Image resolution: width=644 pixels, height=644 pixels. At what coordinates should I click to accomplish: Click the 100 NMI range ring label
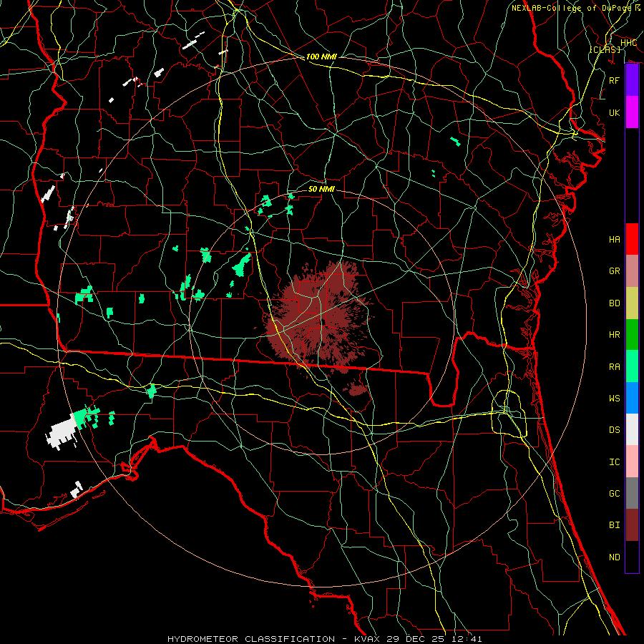[321, 57]
